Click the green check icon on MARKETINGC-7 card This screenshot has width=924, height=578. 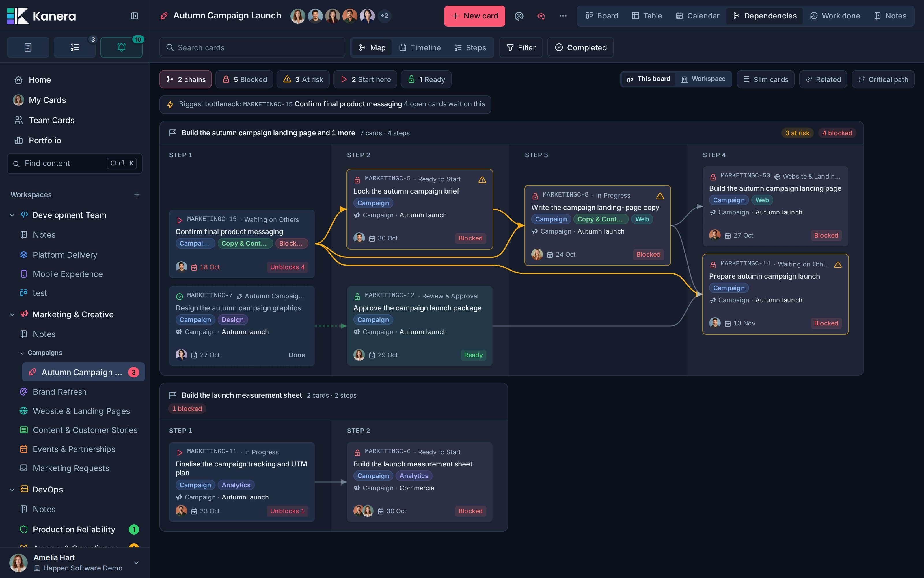click(x=179, y=297)
